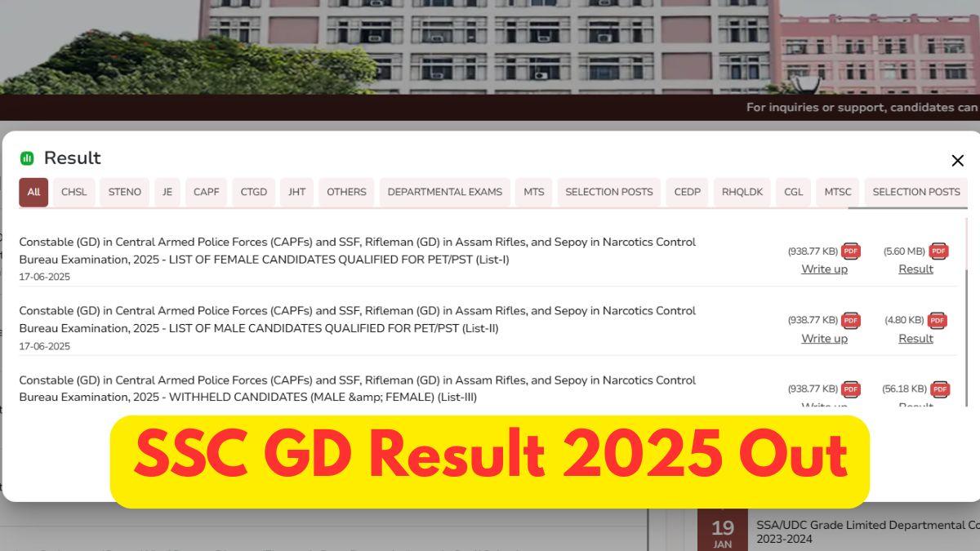This screenshot has width=980, height=551.
Task: Click 5.60 MB Result PDF icon
Action: (x=938, y=251)
